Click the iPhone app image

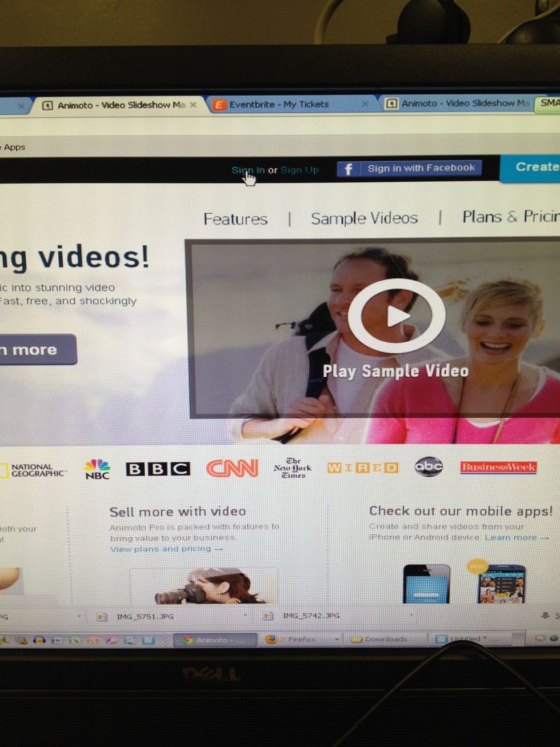click(x=426, y=584)
